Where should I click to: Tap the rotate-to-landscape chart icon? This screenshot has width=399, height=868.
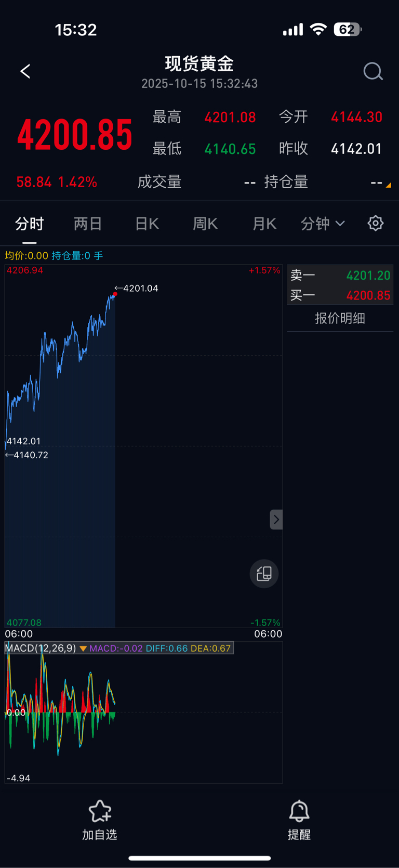pos(264,574)
